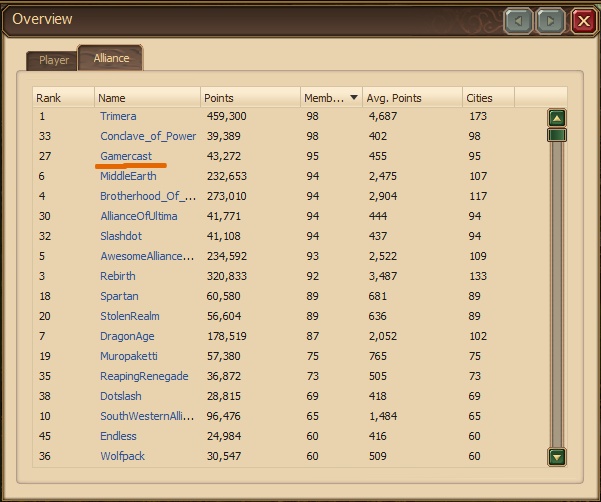Image resolution: width=601 pixels, height=502 pixels.
Task: Select the Alliance tab
Action: click(x=111, y=58)
